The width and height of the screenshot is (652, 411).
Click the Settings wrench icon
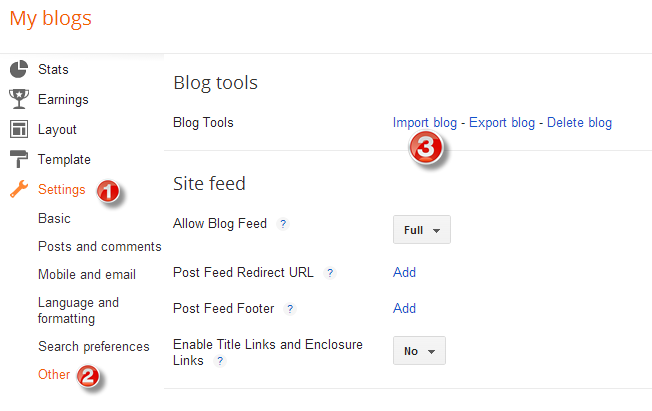[x=18, y=189]
